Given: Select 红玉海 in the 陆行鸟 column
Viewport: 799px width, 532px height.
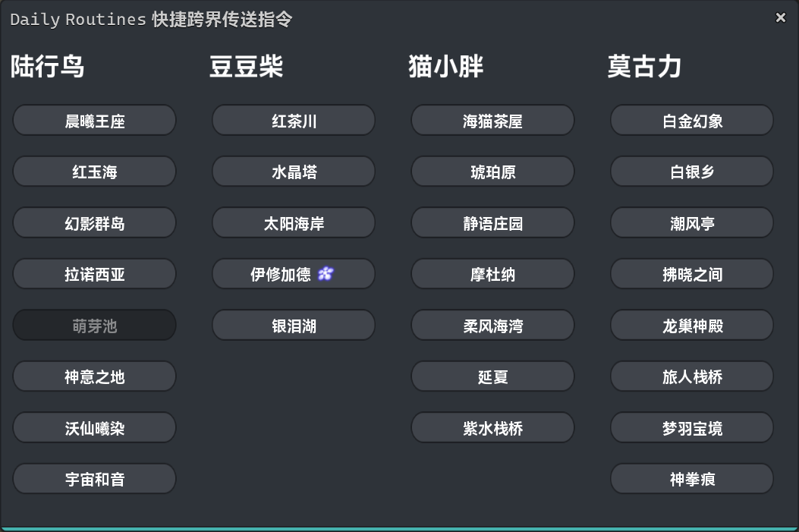Looking at the screenshot, I should coord(94,172).
